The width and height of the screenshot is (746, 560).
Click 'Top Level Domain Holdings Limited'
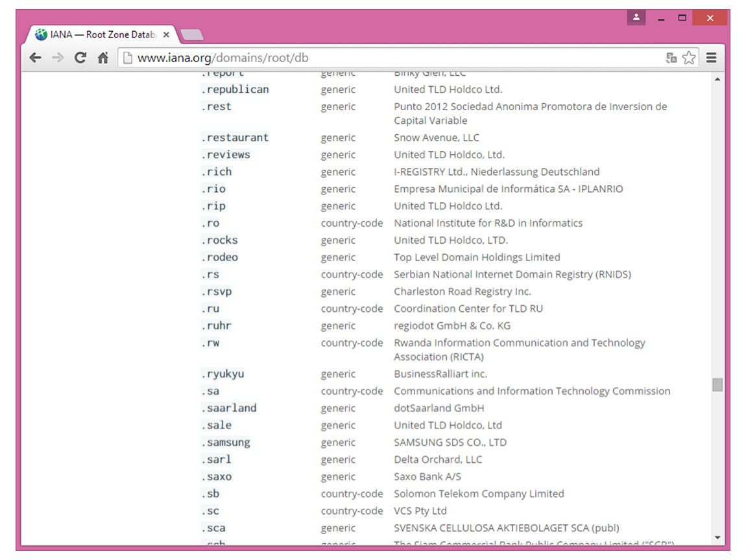(x=477, y=257)
